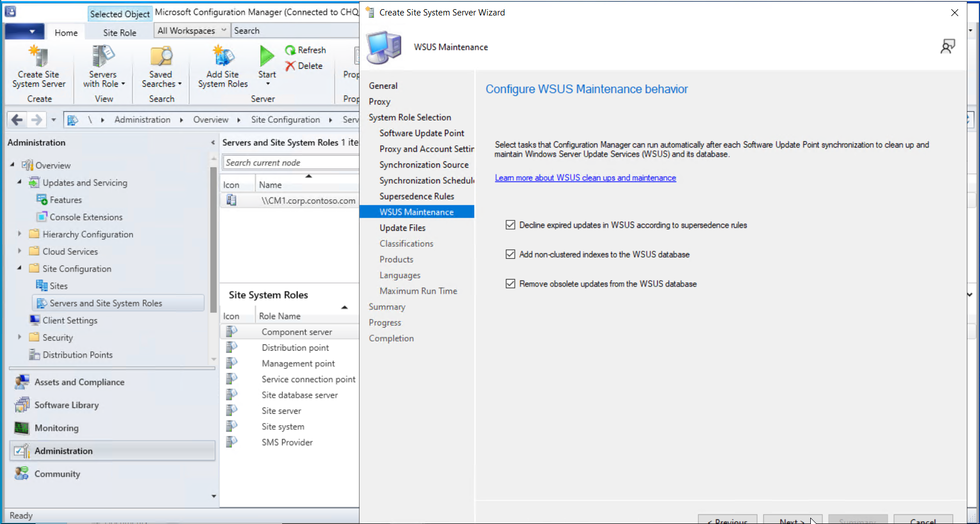Collapse the Overview tree node

[x=12, y=165]
